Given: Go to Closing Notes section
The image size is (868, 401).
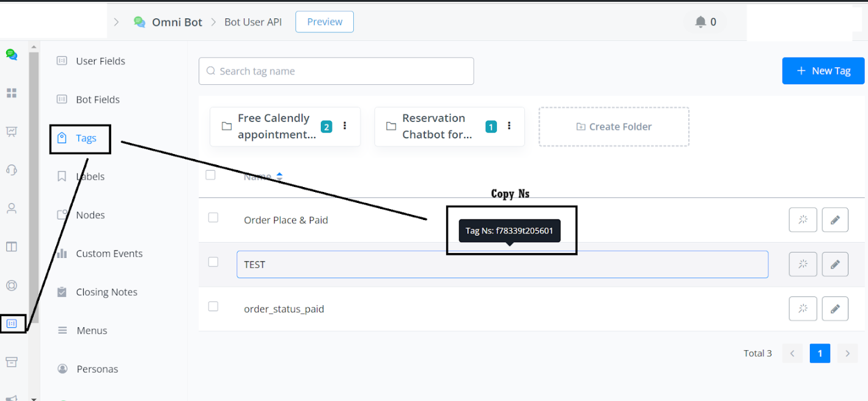Looking at the screenshot, I should 106,292.
